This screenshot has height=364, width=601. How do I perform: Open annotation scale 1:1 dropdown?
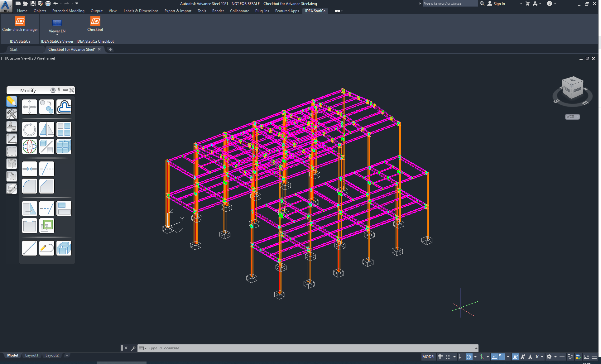(539, 357)
